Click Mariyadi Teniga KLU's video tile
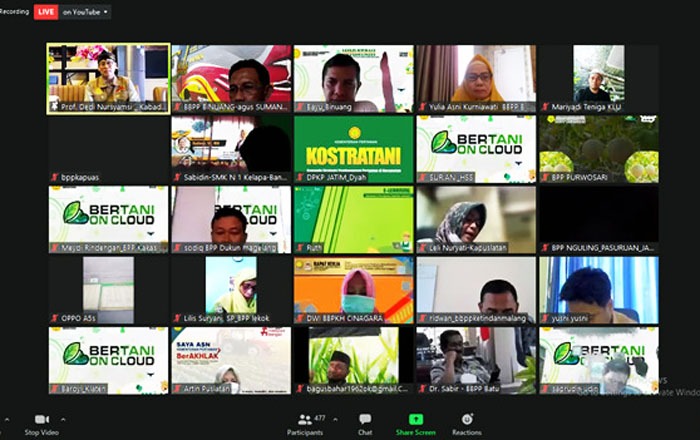 [x=598, y=77]
